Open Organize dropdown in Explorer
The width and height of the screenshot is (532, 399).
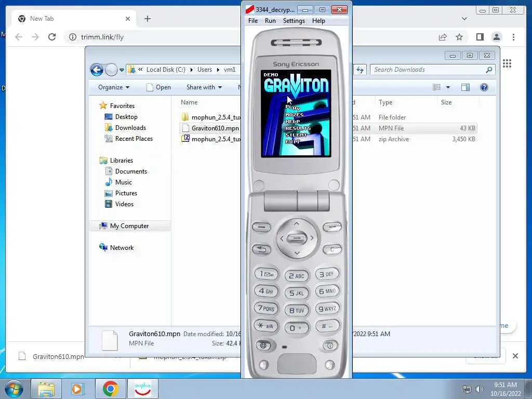pos(114,87)
